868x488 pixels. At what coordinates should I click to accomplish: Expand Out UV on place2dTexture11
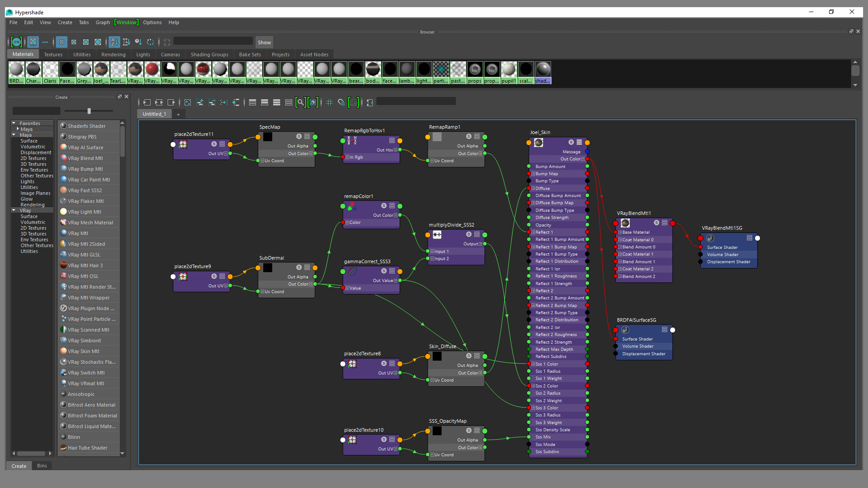click(x=226, y=153)
